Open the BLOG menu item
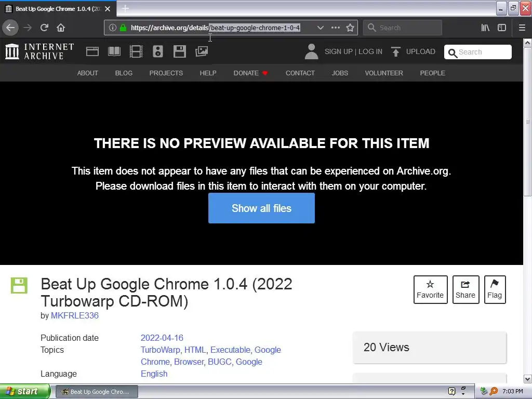 click(x=124, y=73)
